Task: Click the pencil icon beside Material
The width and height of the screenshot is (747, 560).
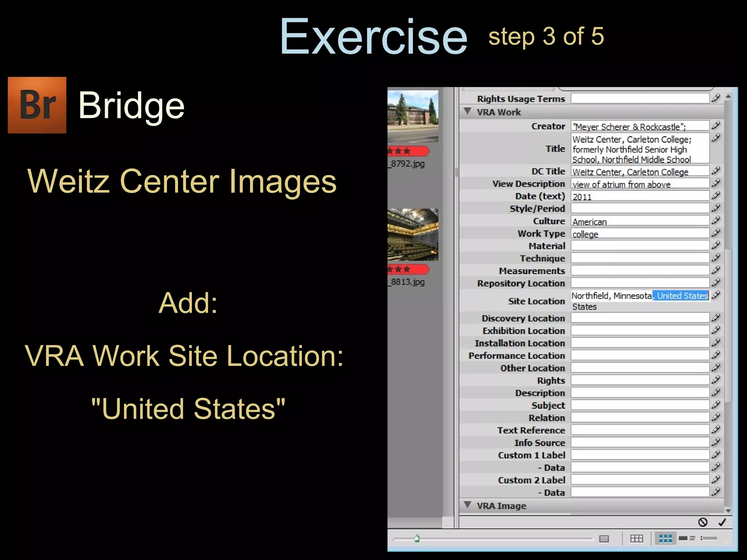Action: click(x=716, y=245)
